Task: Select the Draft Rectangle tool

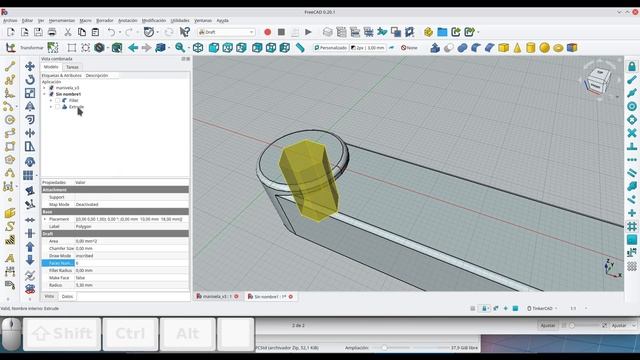Action: [x=10, y=146]
